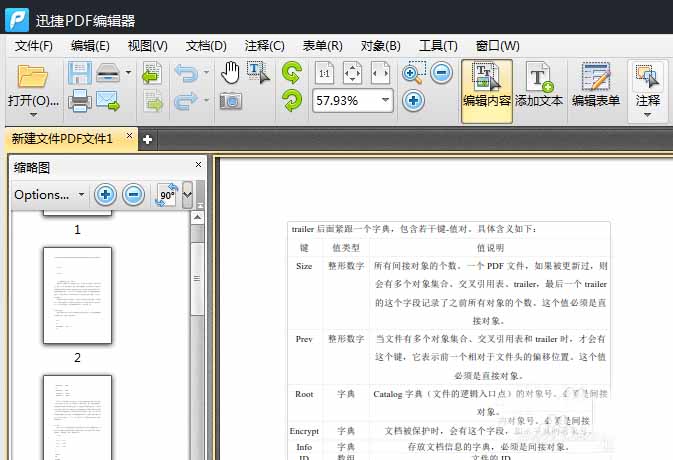Set view to actual size 1:1
The height and width of the screenshot is (460, 673).
(x=325, y=73)
